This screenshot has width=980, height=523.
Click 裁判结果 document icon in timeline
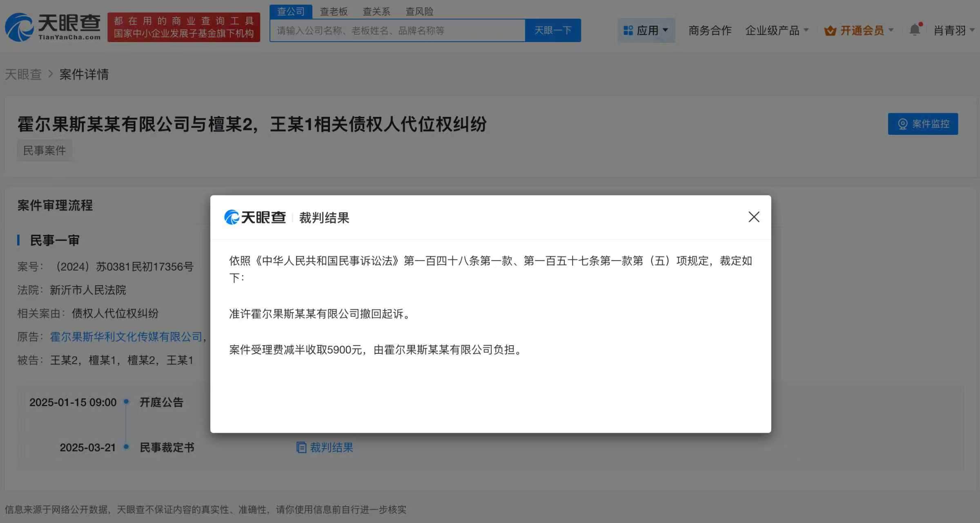301,447
